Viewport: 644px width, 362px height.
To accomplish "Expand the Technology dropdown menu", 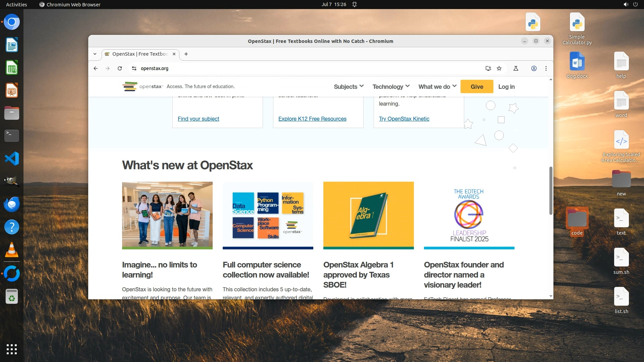I will [x=391, y=86].
